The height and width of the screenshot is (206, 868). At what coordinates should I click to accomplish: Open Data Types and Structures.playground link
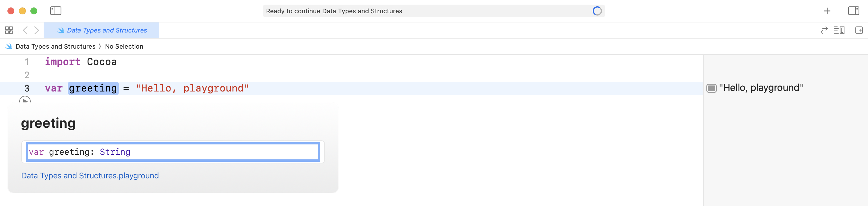click(90, 176)
